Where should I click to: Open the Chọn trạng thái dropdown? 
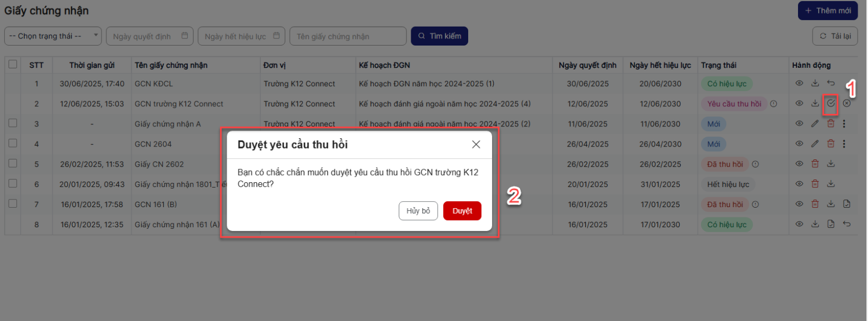(x=53, y=36)
